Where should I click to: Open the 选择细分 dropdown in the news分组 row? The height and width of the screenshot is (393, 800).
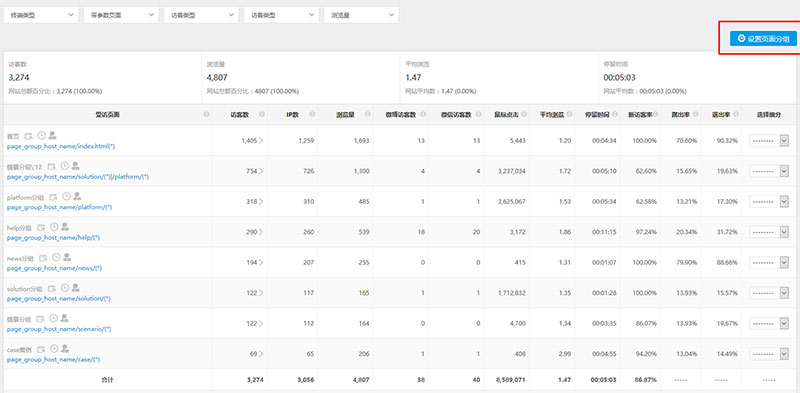pyautogui.click(x=769, y=262)
